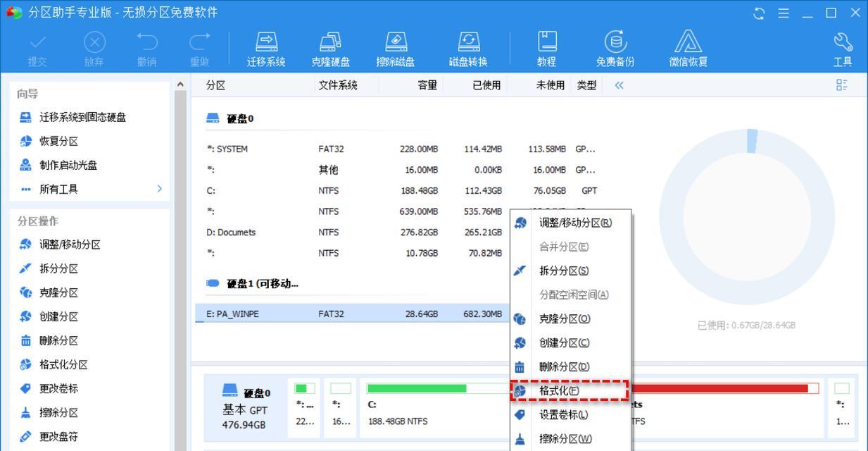This screenshot has width=868, height=451.
Task: Choose 格式化(F) from the context menu
Action: tap(571, 390)
